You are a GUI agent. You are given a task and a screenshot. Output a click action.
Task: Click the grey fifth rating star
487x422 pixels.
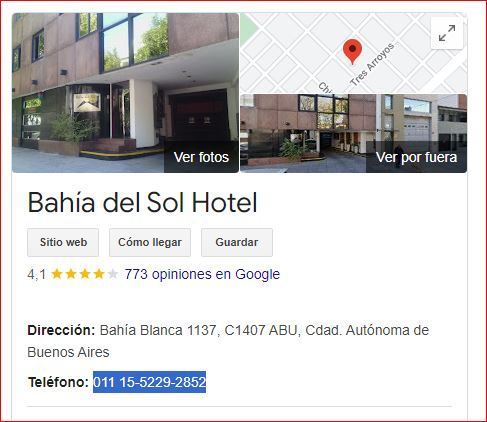click(x=113, y=274)
